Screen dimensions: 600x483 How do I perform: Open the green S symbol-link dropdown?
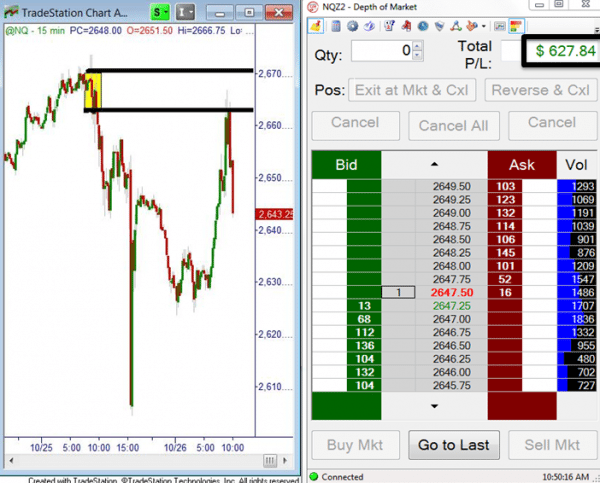click(161, 11)
